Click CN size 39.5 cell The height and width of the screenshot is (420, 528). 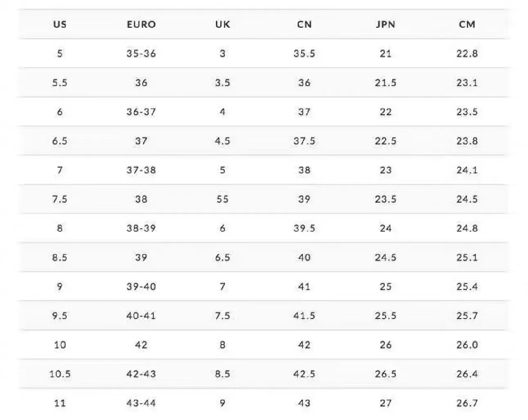click(304, 228)
